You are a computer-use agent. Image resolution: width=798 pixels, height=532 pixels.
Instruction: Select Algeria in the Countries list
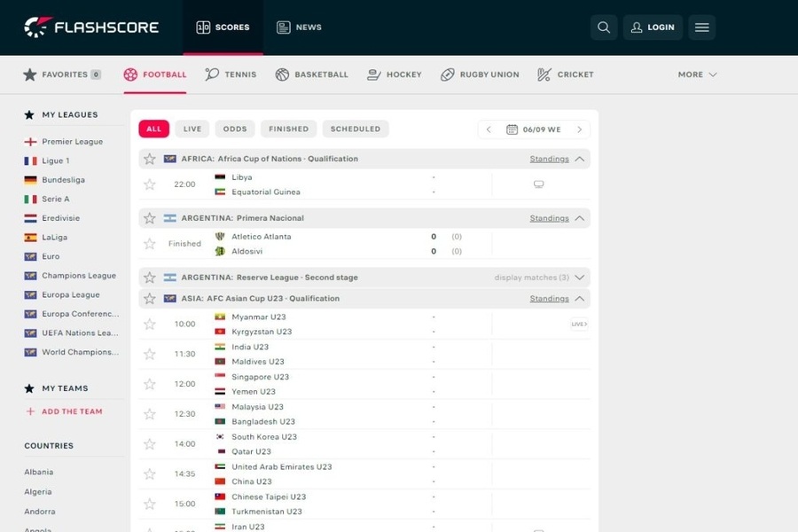point(38,492)
